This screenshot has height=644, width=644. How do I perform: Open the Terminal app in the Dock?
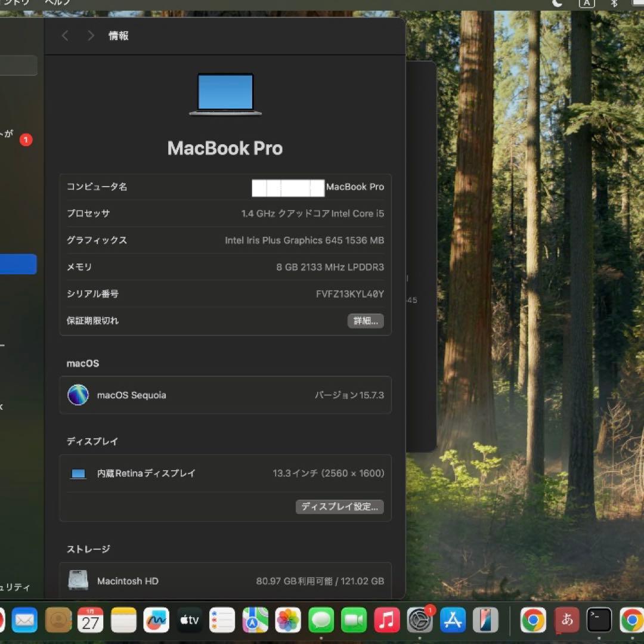pyautogui.click(x=599, y=620)
